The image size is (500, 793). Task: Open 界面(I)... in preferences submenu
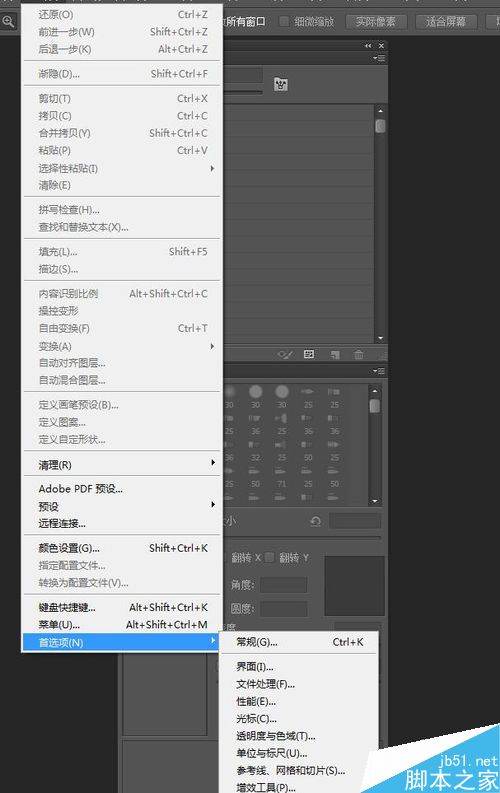coord(299,667)
